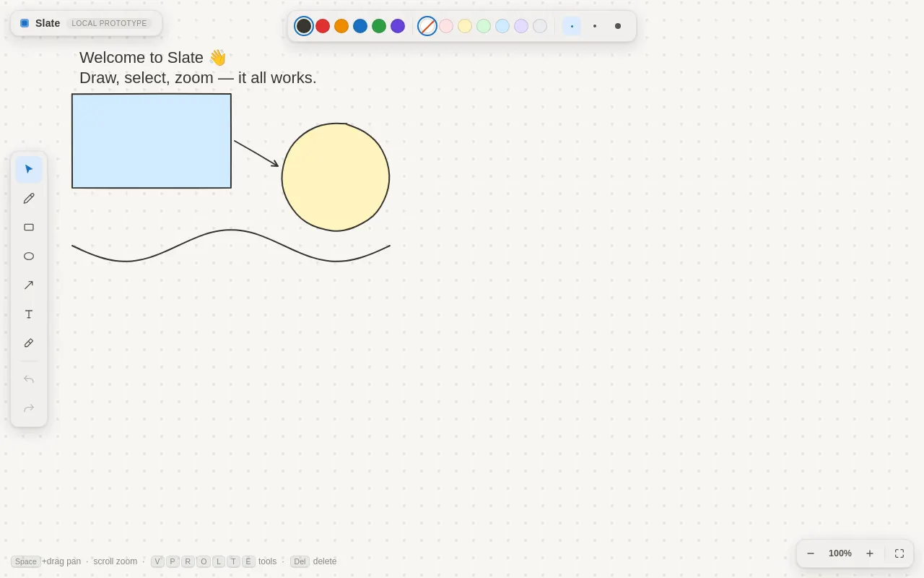Click the fit-to-screen expand icon
This screenshot has height=578, width=924.
[899, 553]
